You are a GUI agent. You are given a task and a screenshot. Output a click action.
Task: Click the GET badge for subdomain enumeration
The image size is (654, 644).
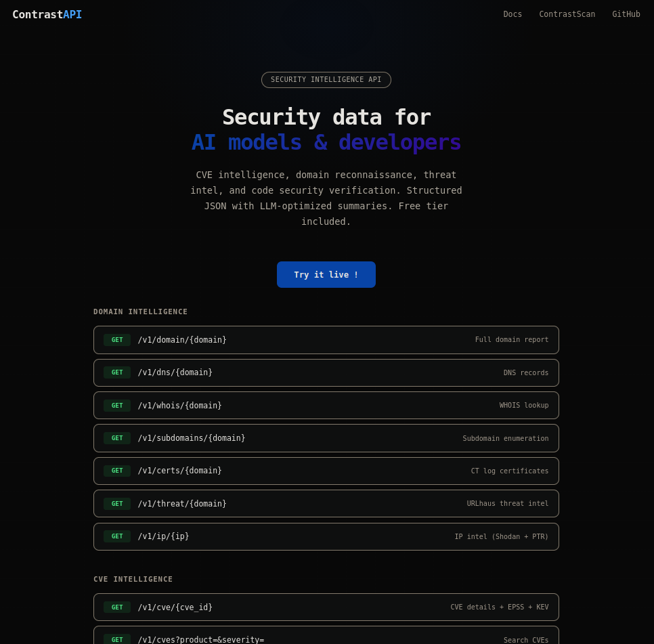[117, 438]
